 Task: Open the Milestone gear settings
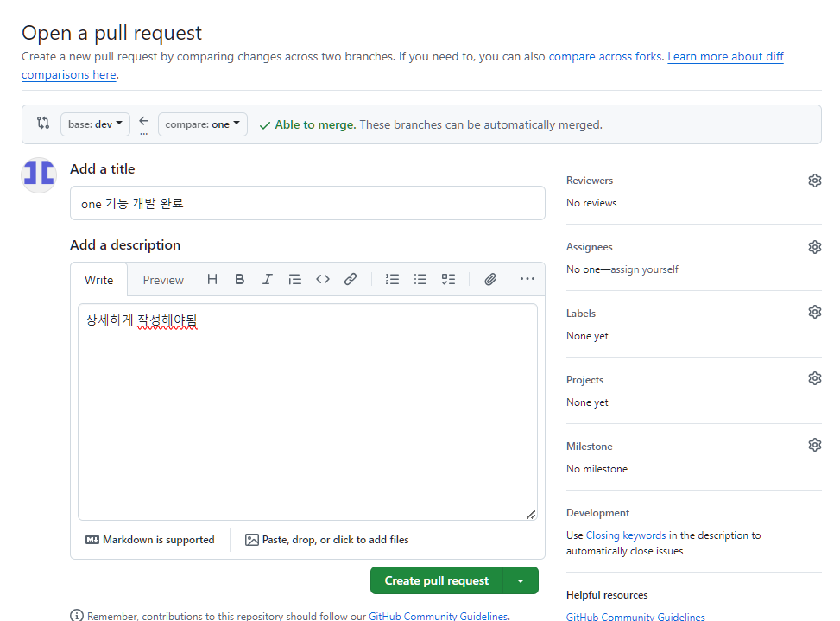(814, 445)
